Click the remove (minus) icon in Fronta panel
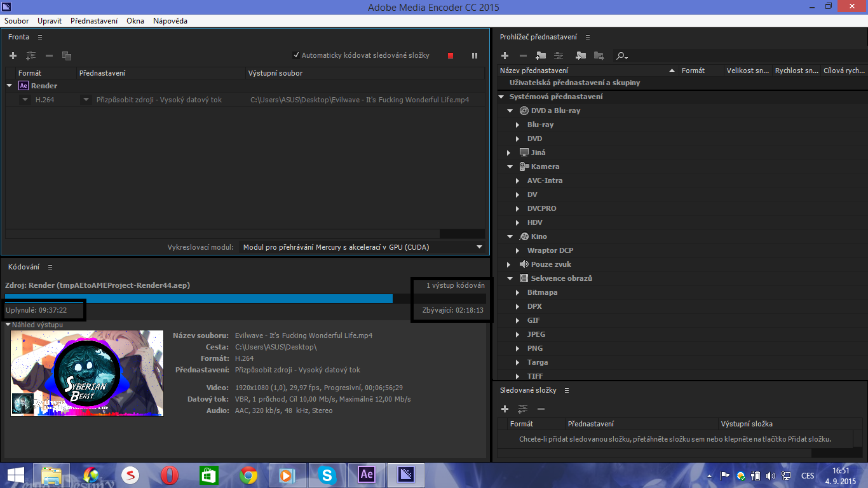The width and height of the screenshot is (868, 488). pyautogui.click(x=49, y=56)
